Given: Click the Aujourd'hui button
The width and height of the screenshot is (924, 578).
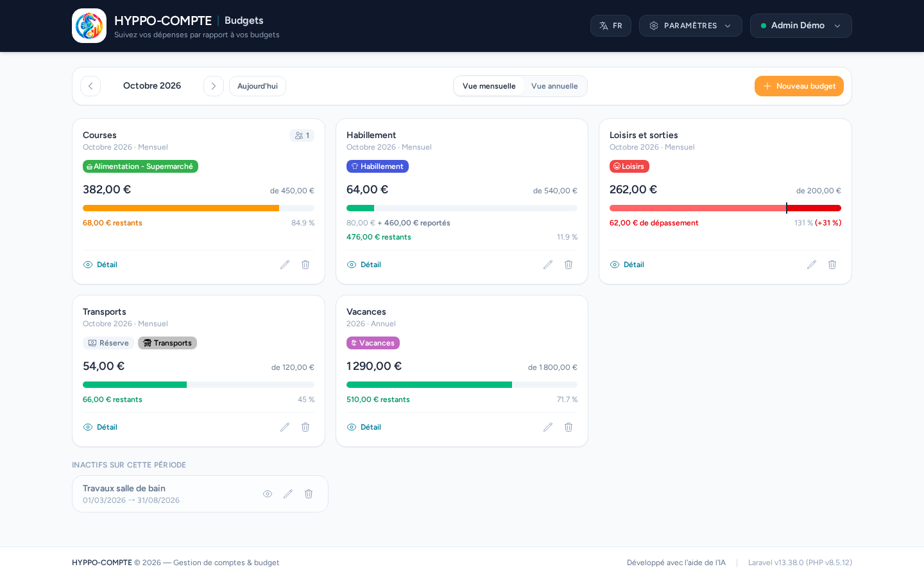Looking at the screenshot, I should 257,86.
